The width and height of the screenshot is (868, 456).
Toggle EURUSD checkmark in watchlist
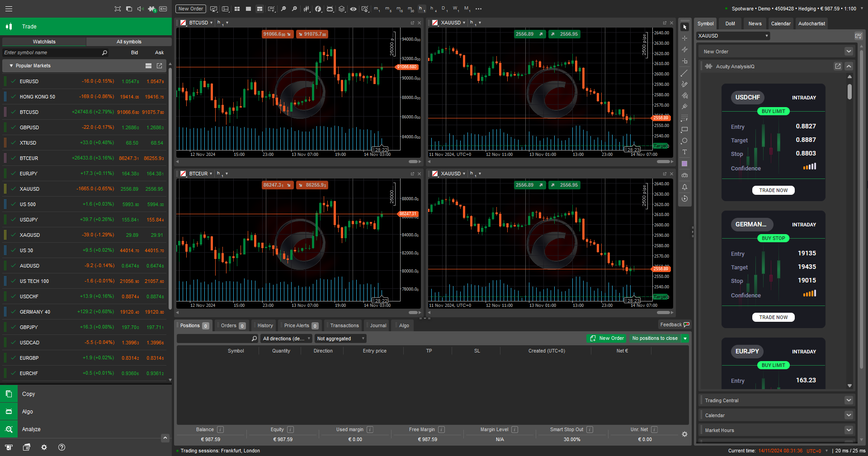tap(13, 81)
